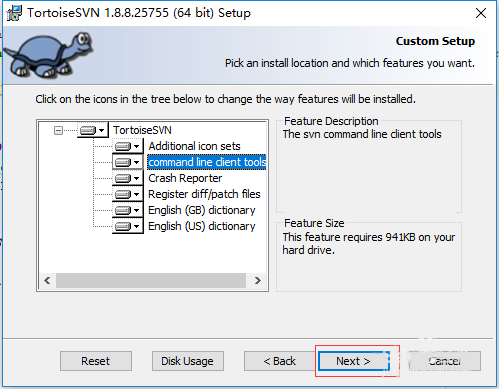This screenshot has height=389, width=499.
Task: Click the installer icon in title bar
Action: 14,13
